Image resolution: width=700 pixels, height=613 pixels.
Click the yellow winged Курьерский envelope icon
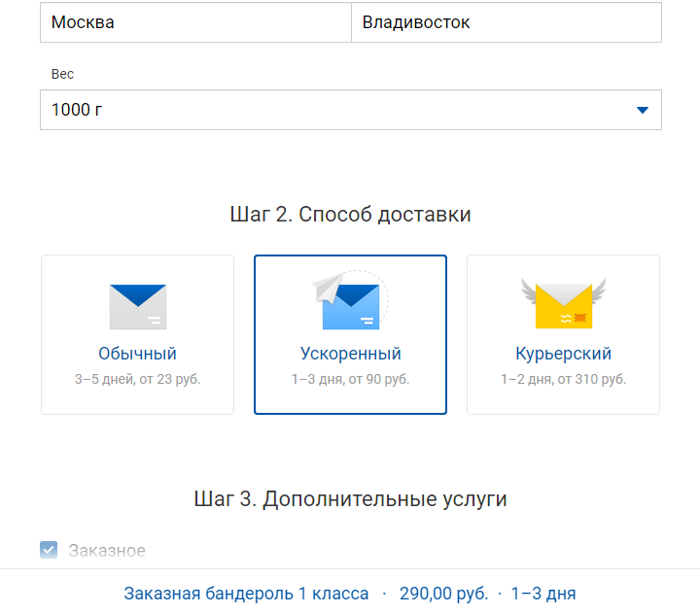click(x=563, y=303)
